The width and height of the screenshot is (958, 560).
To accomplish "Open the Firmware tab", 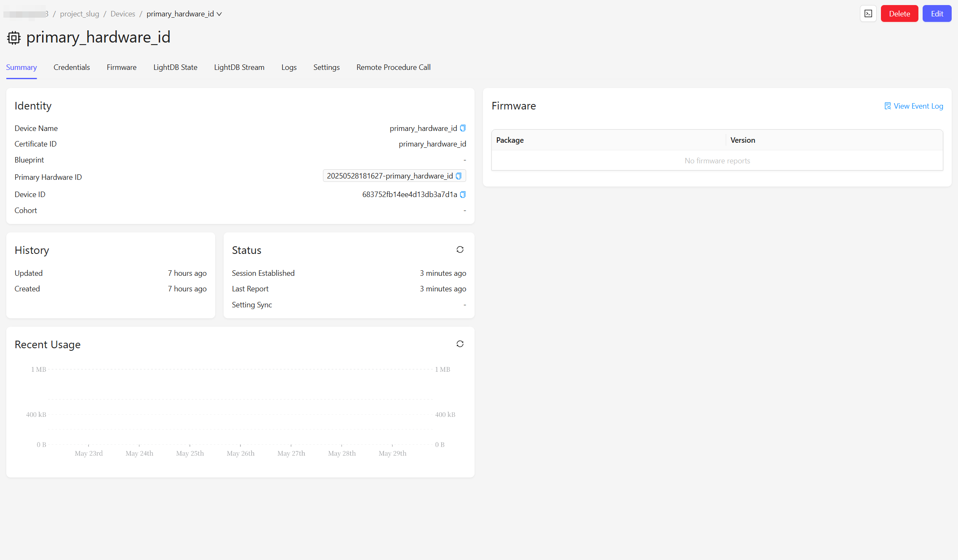I will click(122, 67).
